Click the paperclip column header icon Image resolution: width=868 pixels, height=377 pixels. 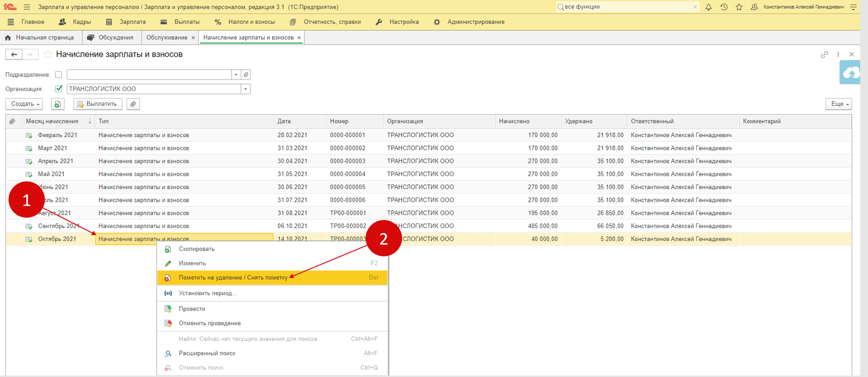12,121
